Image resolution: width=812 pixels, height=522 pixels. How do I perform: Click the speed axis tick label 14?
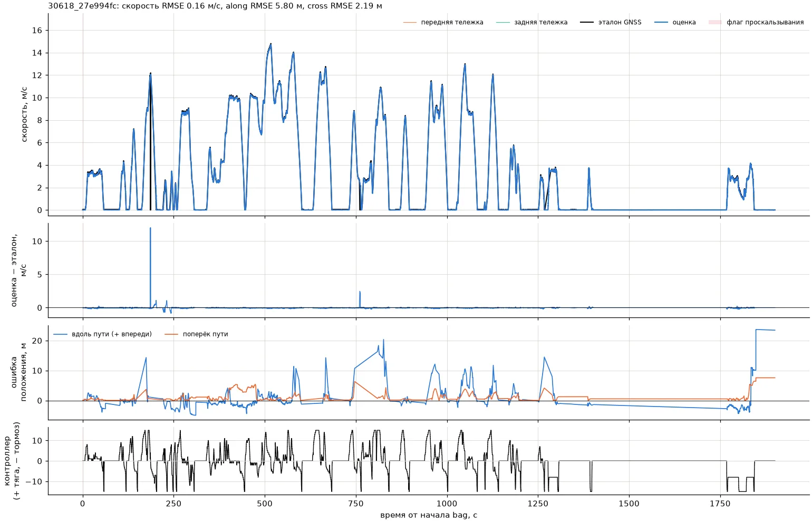(x=37, y=53)
